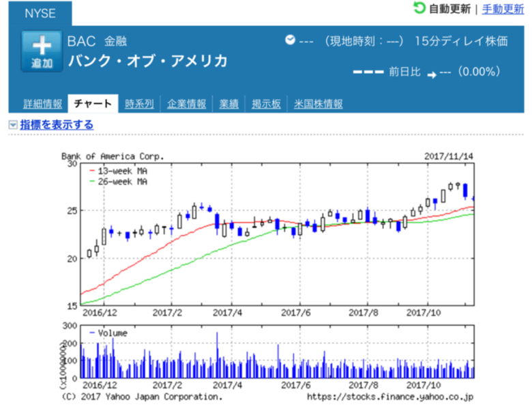
Task: Click the 2017/10 label on volume chart axis
Action: click(424, 385)
